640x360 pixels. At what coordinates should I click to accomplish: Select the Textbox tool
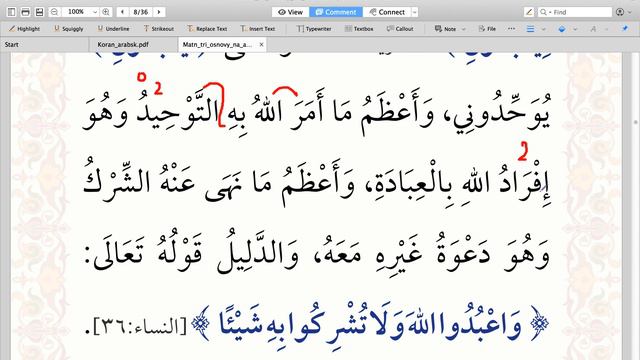coord(359,29)
